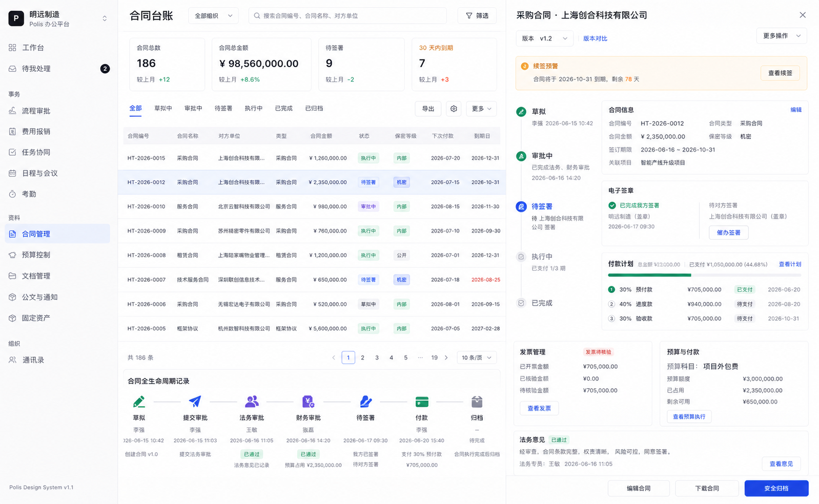Click the payment plan progress bar
The height and width of the screenshot is (504, 819).
coord(704,275)
